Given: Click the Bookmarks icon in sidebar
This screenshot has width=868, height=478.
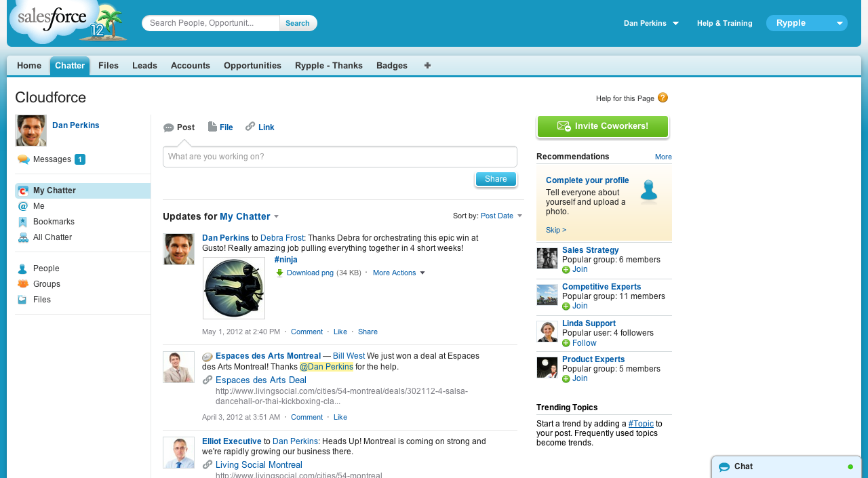Looking at the screenshot, I should point(23,222).
